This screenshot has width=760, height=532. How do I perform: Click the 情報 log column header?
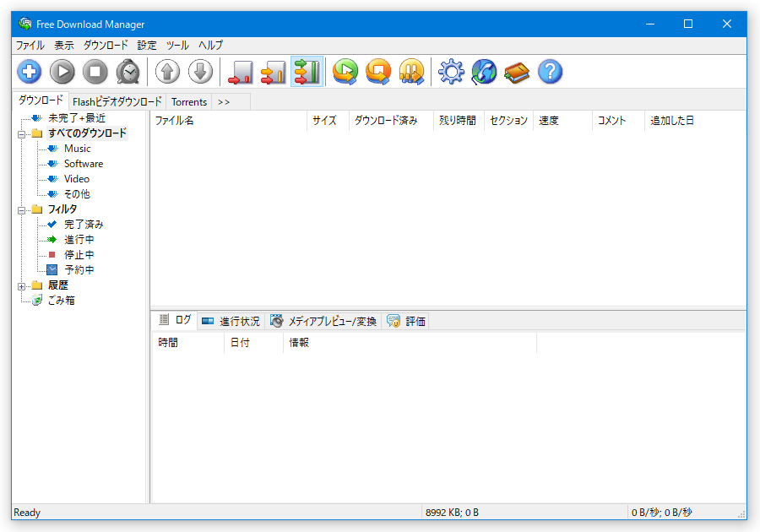point(410,343)
